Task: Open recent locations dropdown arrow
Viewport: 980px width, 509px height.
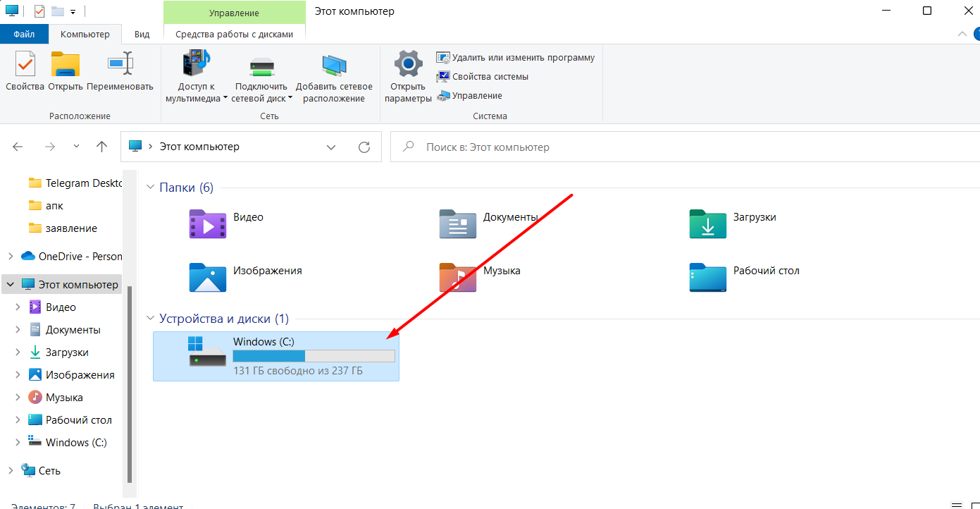Action: [76, 147]
